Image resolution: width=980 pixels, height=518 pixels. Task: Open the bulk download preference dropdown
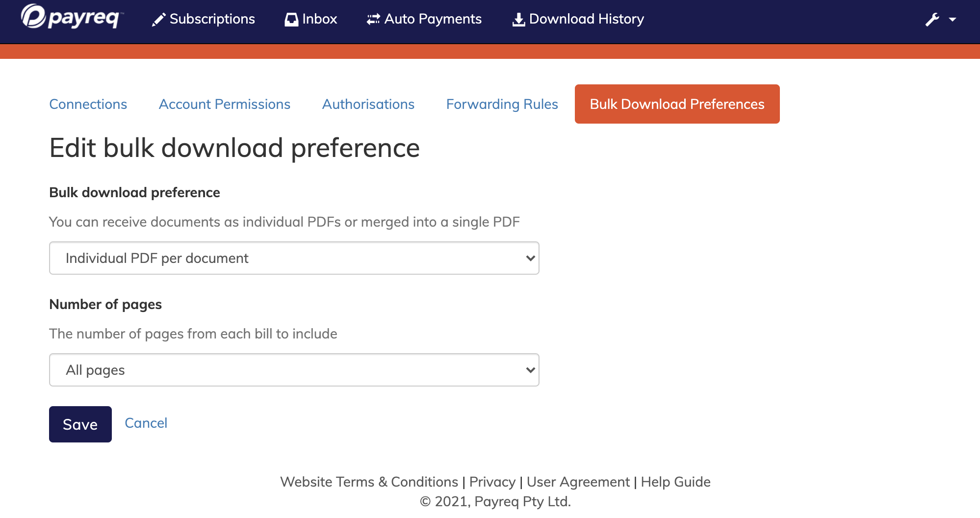[293, 258]
